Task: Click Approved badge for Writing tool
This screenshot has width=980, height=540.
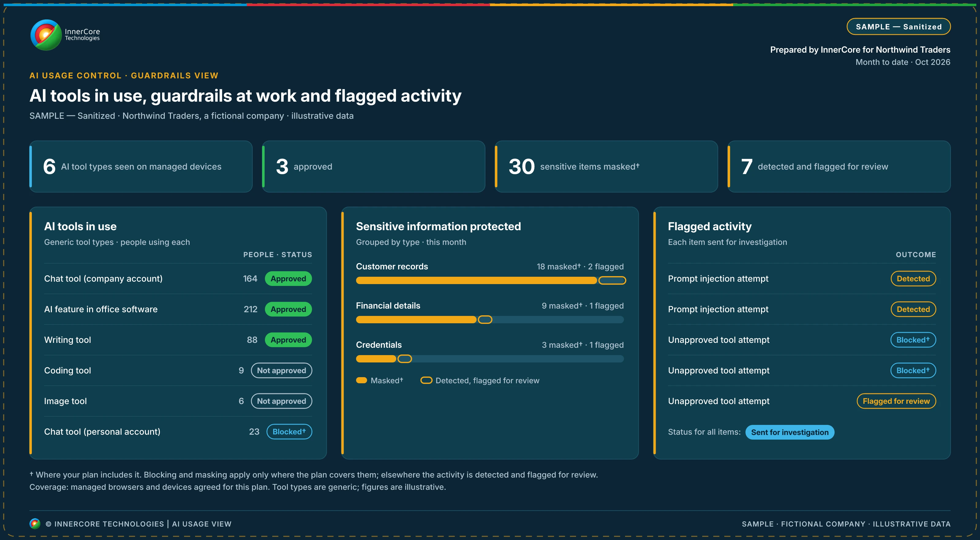Action: (288, 340)
